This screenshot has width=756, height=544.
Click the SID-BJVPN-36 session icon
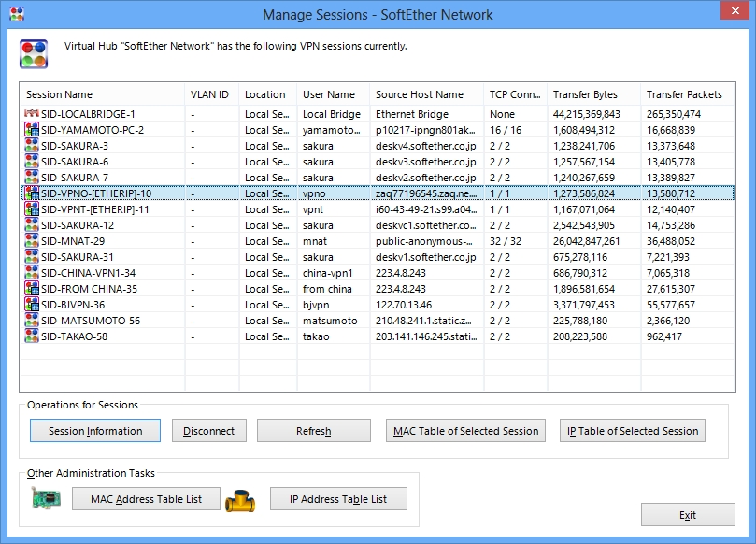pyautogui.click(x=32, y=305)
